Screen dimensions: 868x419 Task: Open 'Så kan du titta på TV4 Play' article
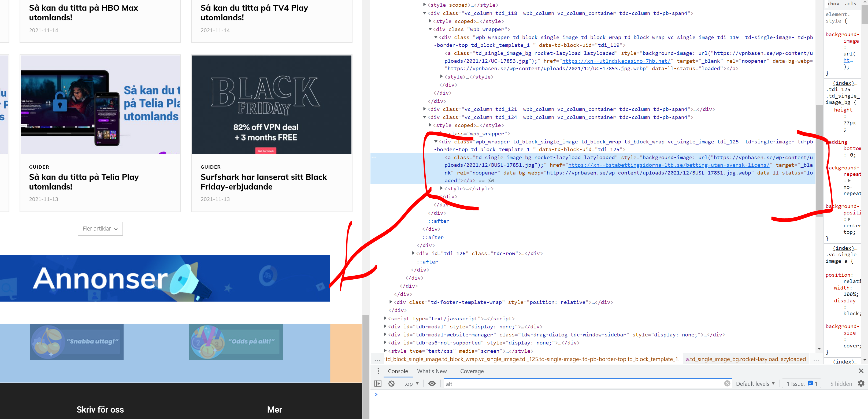point(254,13)
